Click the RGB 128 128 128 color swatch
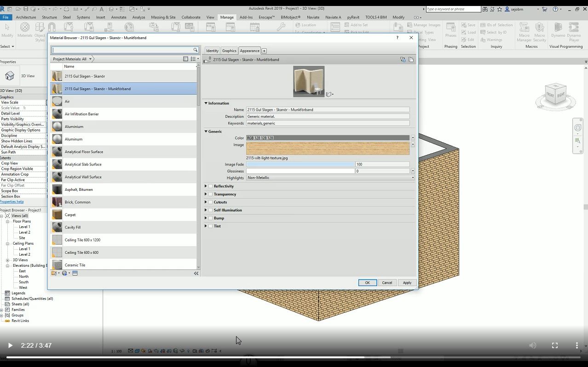The height and width of the screenshot is (367, 588). click(328, 138)
